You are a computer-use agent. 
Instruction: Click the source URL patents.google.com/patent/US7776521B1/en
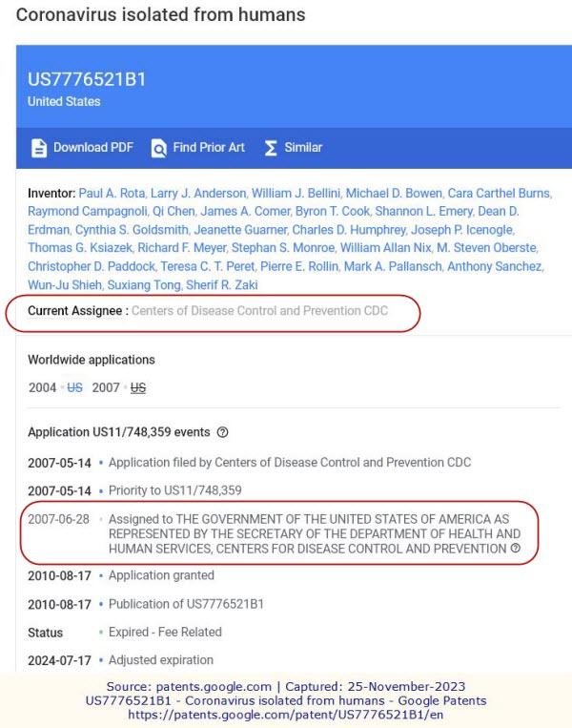[285, 715]
